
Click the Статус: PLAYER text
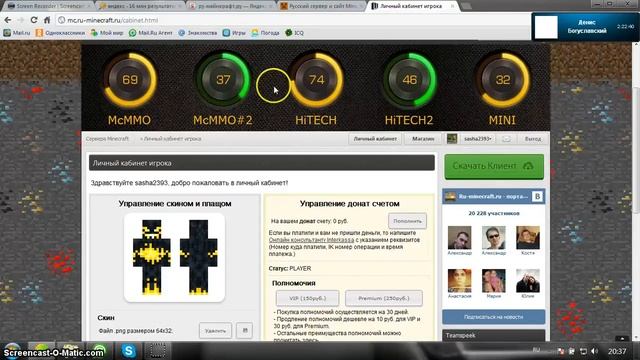click(x=290, y=269)
